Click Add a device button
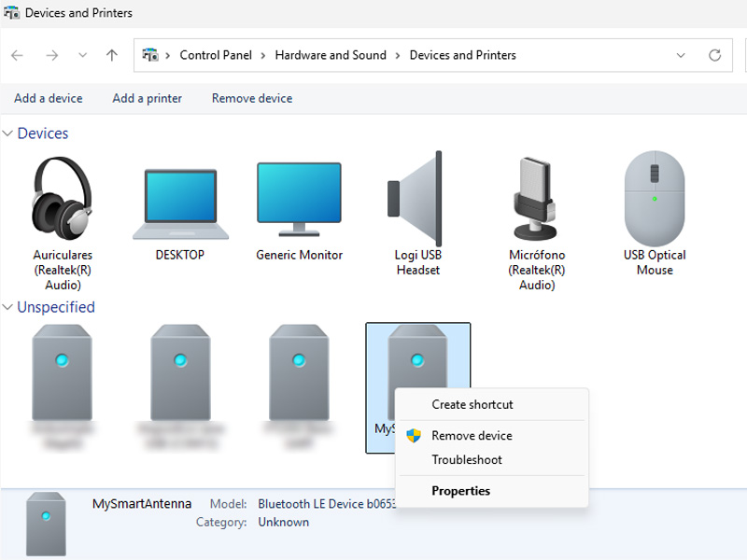The height and width of the screenshot is (560, 747). point(49,98)
